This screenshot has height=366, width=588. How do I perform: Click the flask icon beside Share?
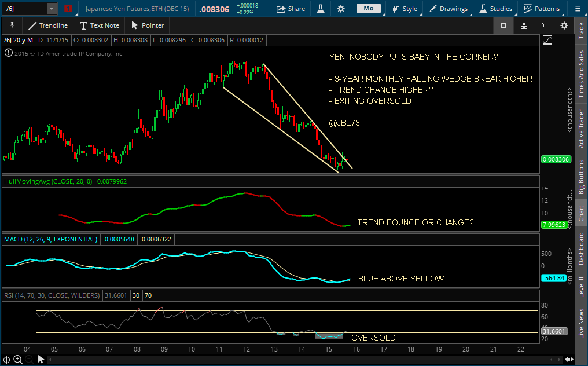tap(321, 9)
